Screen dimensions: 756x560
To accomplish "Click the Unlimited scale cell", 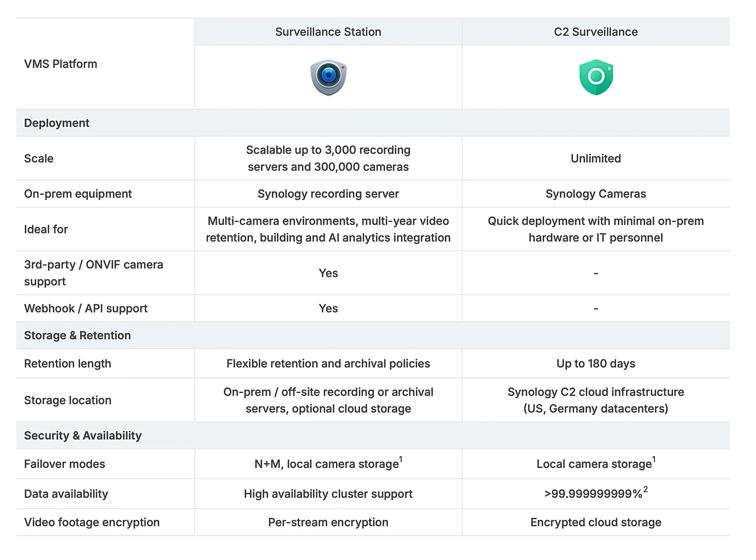I will [596, 158].
